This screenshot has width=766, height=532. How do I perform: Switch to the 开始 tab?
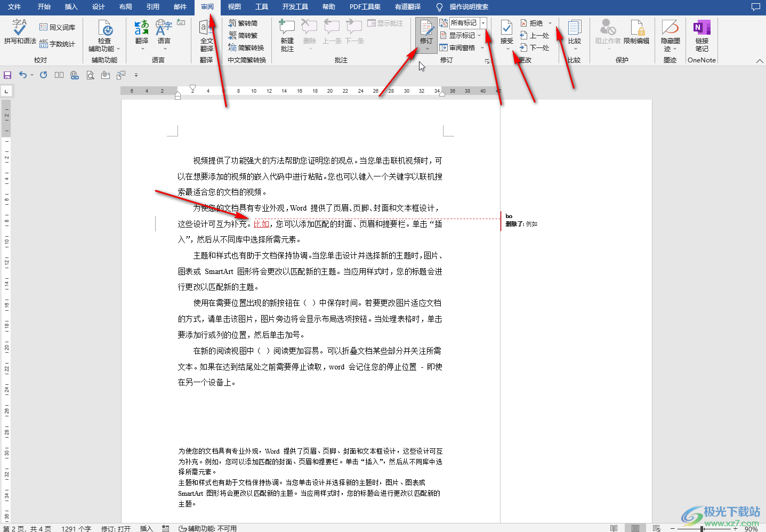[44, 7]
